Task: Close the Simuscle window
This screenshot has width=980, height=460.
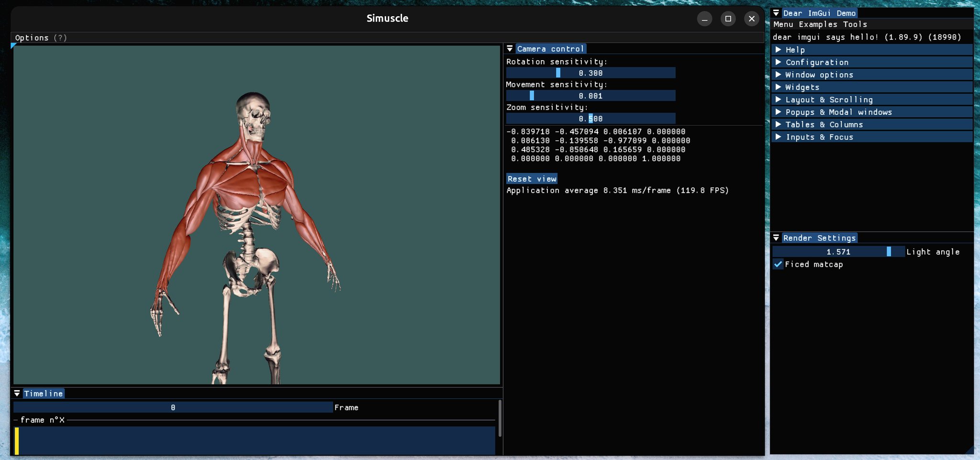Action: coord(752,19)
